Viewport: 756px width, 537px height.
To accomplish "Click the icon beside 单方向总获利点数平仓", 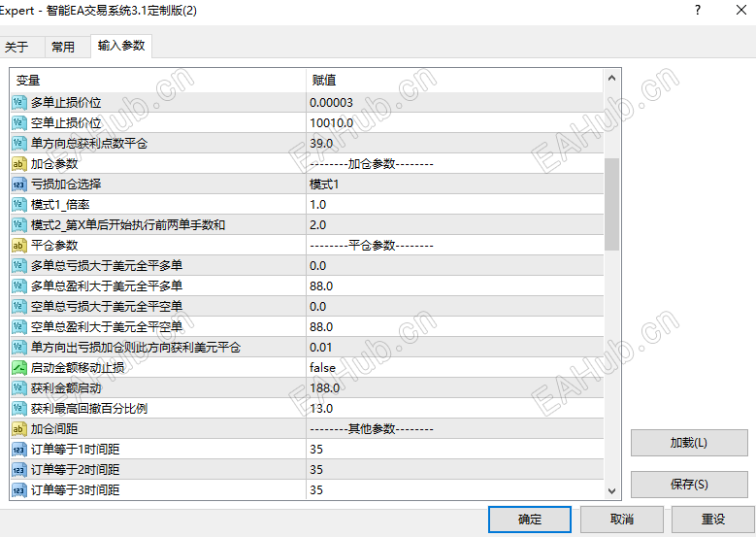I will pos(18,144).
